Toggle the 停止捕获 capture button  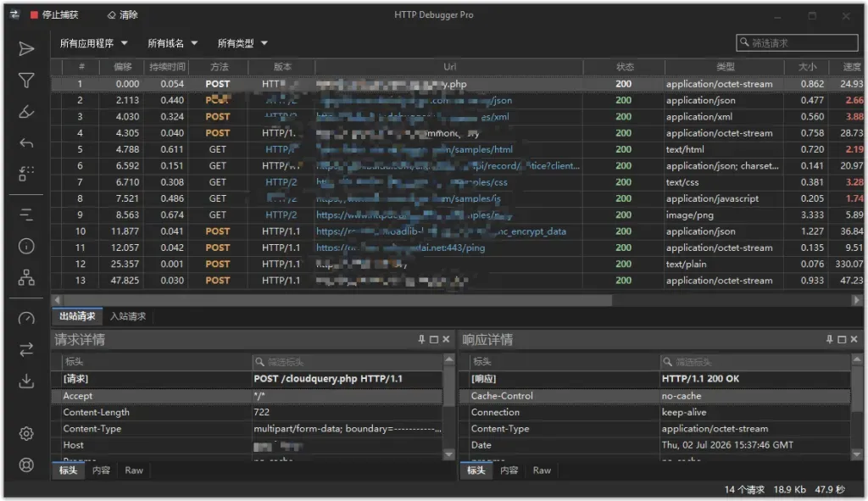(54, 15)
